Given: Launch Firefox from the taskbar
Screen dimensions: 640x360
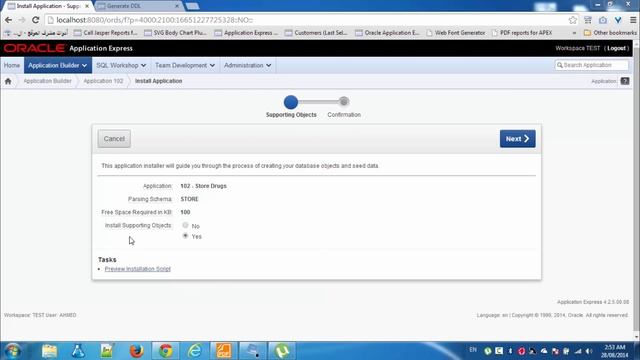Looking at the screenshot, I should point(136,351).
